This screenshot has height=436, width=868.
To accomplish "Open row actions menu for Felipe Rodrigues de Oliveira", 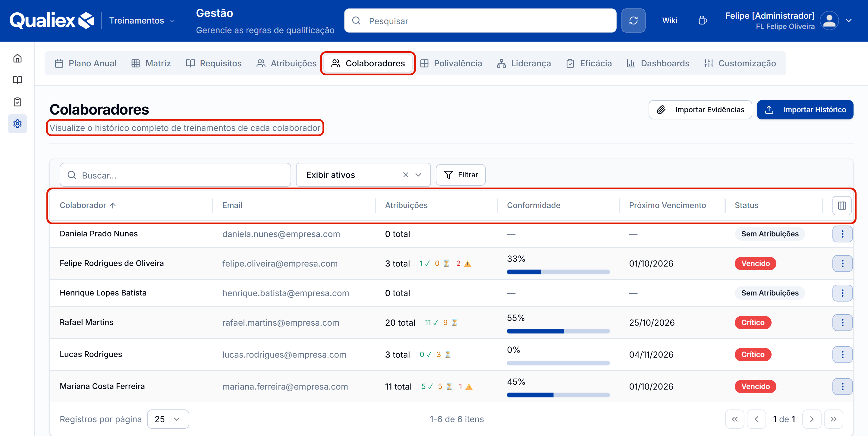I will click(842, 263).
